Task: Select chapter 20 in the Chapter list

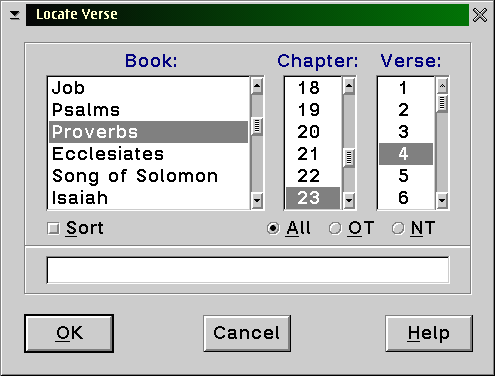Action: pos(313,132)
